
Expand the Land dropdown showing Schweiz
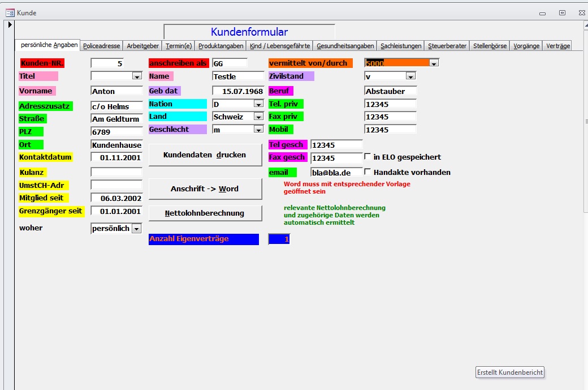[258, 117]
